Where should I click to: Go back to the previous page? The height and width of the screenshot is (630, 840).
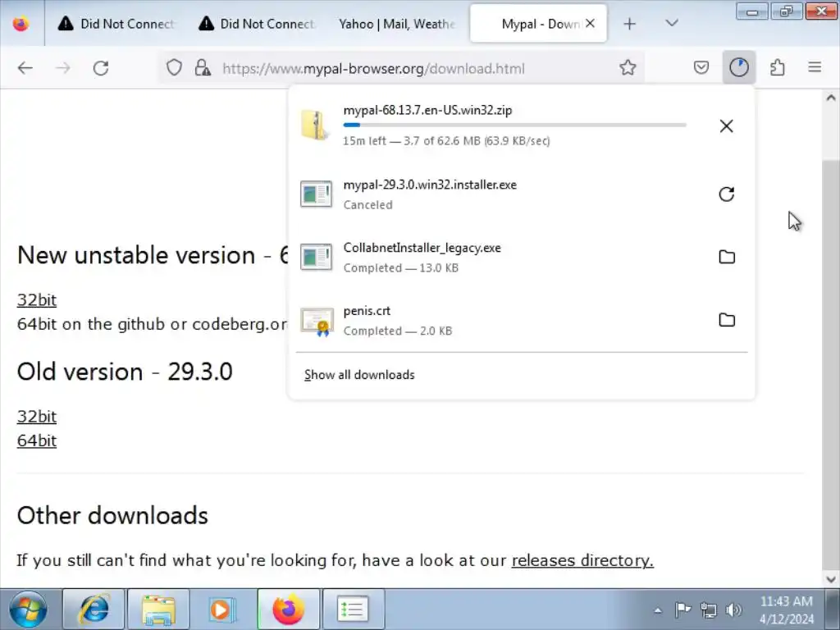[25, 68]
